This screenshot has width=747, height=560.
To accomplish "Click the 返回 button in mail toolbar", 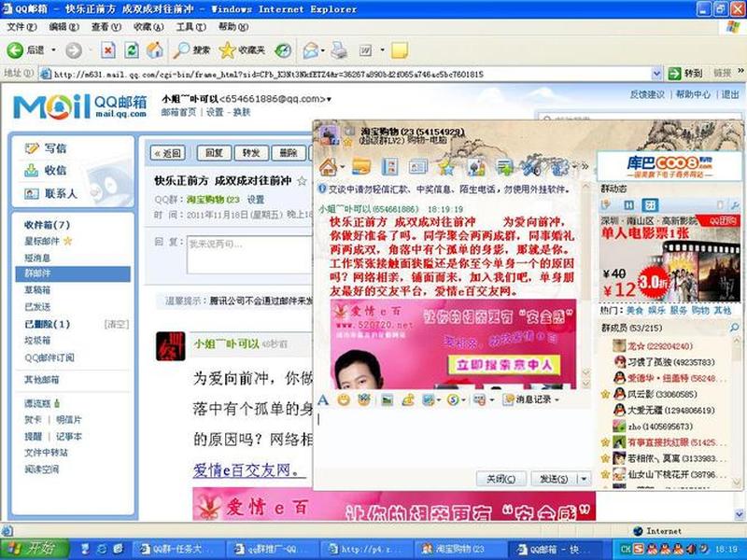I will point(168,153).
